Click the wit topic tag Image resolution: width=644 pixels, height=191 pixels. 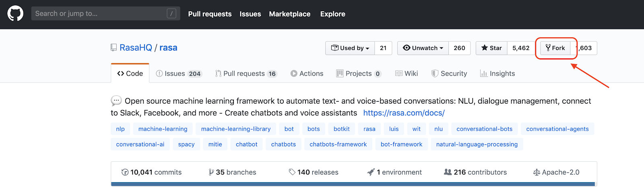[x=417, y=129]
